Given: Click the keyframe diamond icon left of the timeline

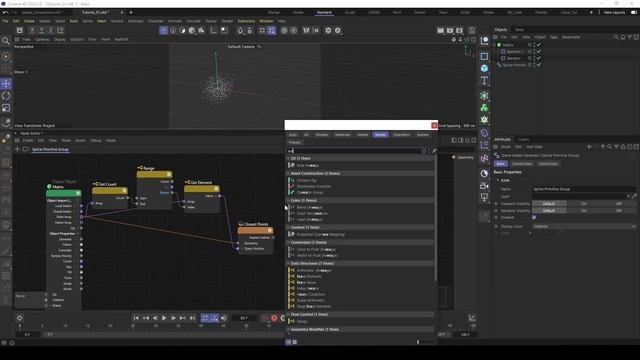Looking at the screenshot, I should click(19, 318).
